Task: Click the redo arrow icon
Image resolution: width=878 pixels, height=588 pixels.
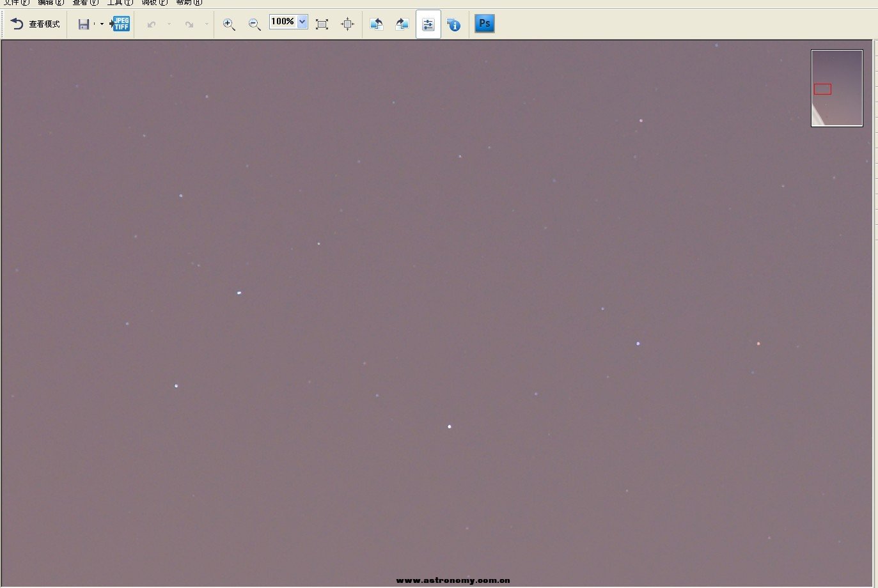Action: click(x=189, y=24)
